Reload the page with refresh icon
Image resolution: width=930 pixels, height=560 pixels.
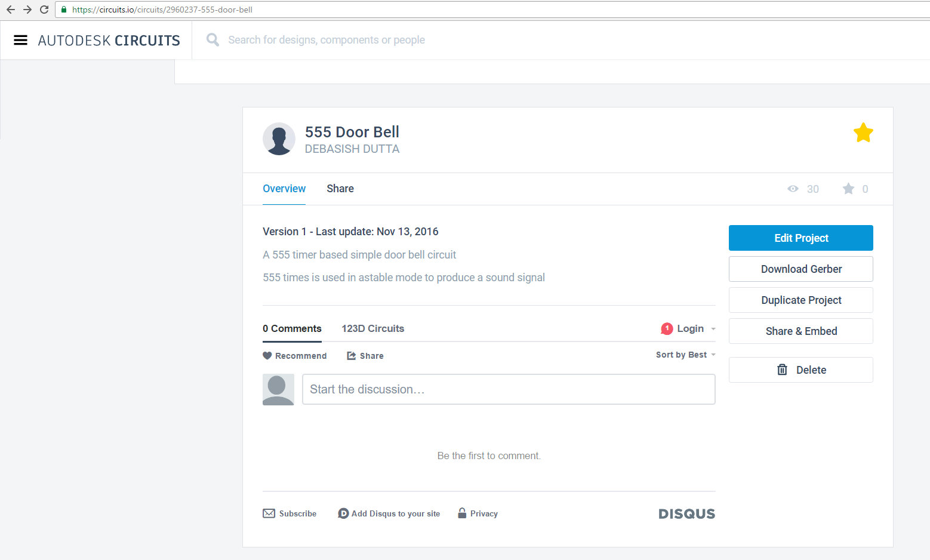(x=44, y=10)
